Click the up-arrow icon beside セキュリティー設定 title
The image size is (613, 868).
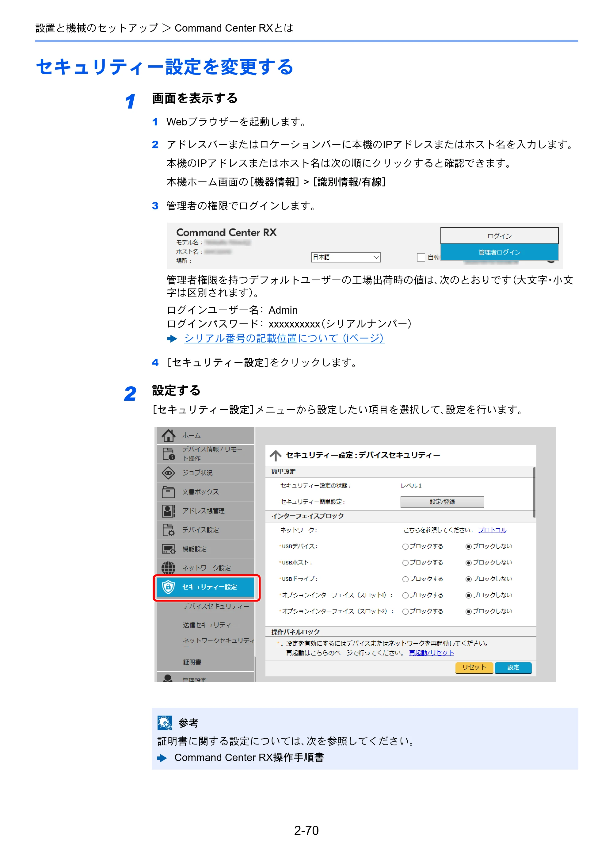coord(276,456)
